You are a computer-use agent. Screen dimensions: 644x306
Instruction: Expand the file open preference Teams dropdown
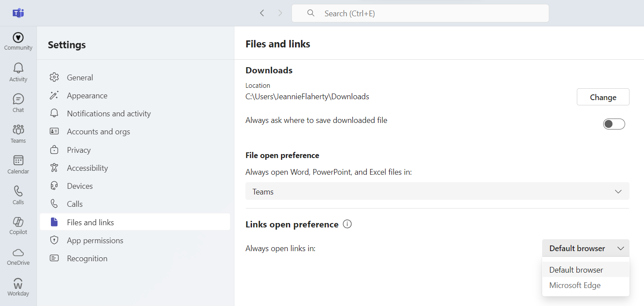coord(437,191)
